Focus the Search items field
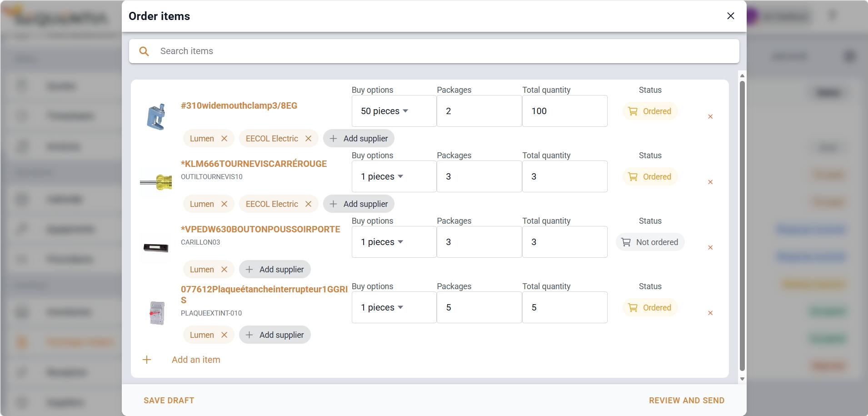The height and width of the screenshot is (416, 868). tap(434, 51)
